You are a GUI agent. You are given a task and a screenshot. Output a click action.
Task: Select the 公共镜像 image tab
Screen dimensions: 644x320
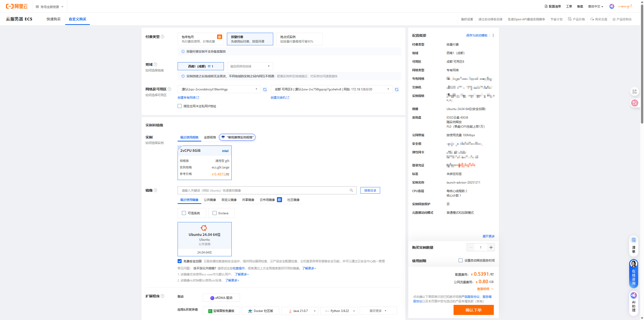[210, 200]
